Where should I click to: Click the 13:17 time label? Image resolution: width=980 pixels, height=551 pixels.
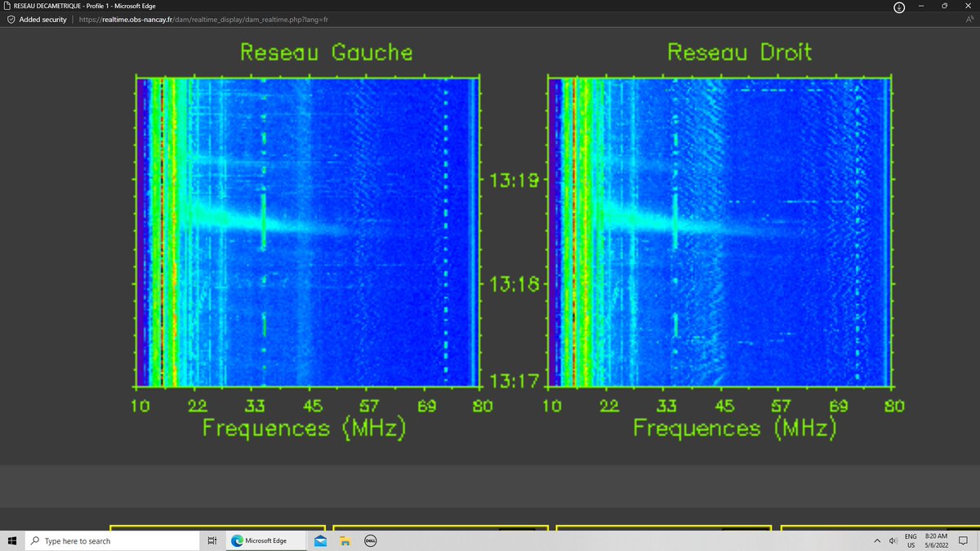point(514,381)
